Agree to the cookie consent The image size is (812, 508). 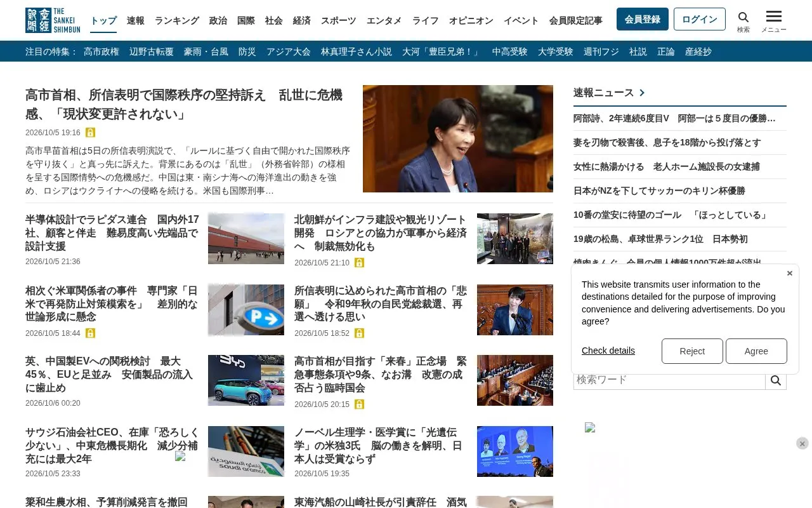pos(756,351)
